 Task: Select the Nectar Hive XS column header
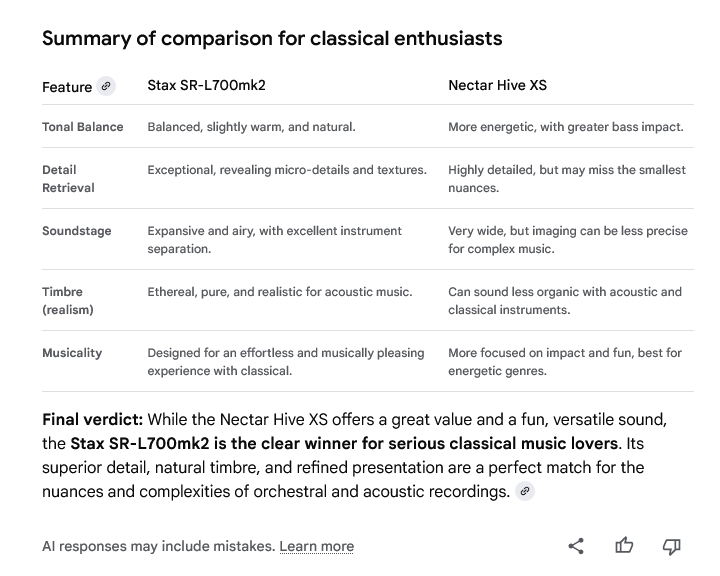[497, 86]
